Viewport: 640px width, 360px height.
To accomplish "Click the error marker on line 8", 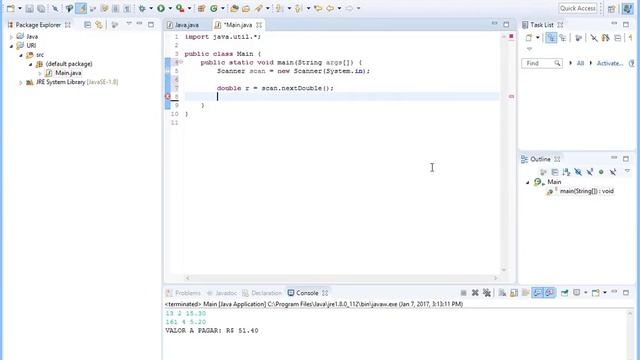I will [x=167, y=96].
